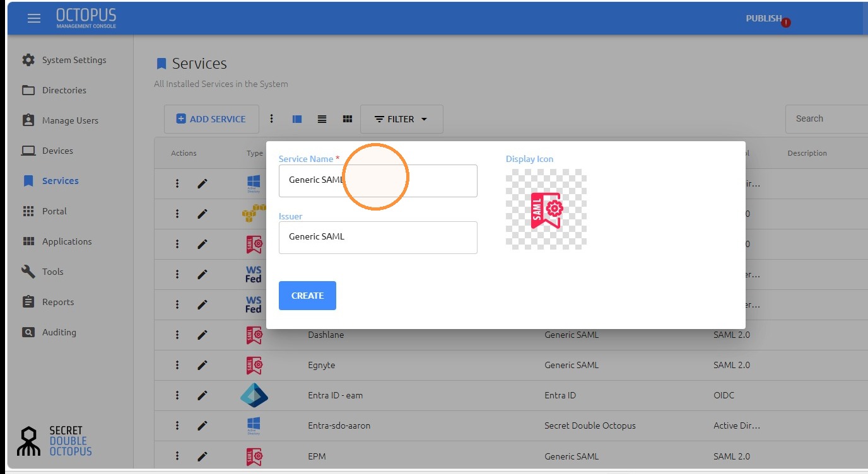Open row actions menu for Dashlane
Image resolution: width=868 pixels, height=474 pixels.
(x=177, y=335)
